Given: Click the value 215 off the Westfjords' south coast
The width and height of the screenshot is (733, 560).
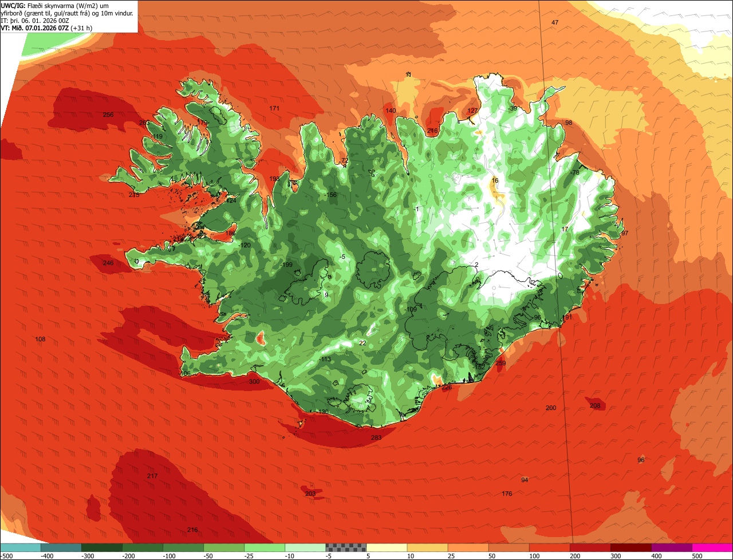Looking at the screenshot, I should [134, 195].
